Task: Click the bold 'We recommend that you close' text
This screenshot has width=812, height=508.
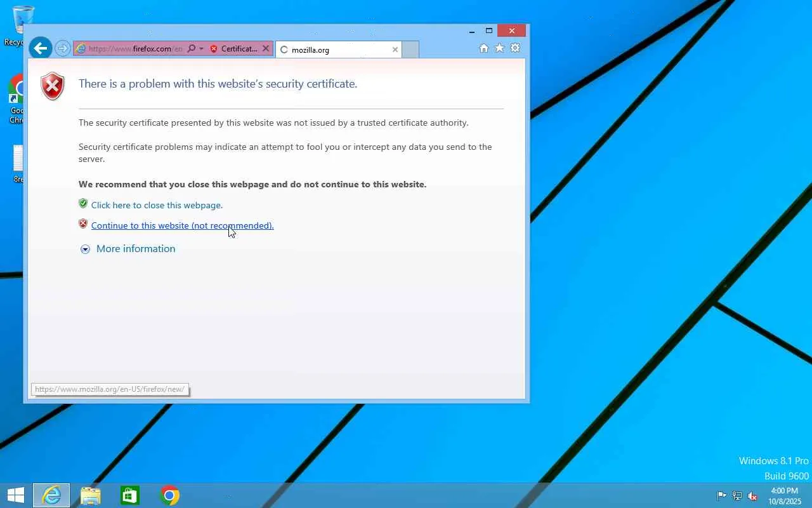Action: [x=252, y=184]
